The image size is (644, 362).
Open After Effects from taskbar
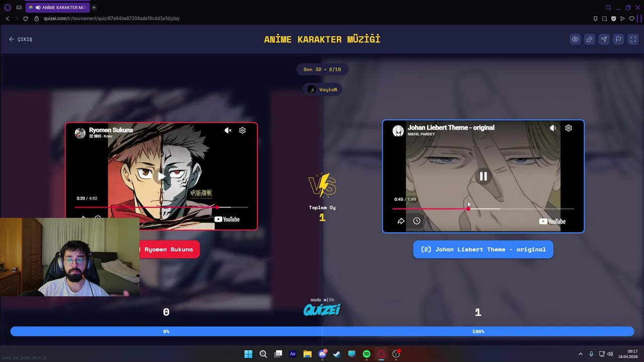[293, 354]
